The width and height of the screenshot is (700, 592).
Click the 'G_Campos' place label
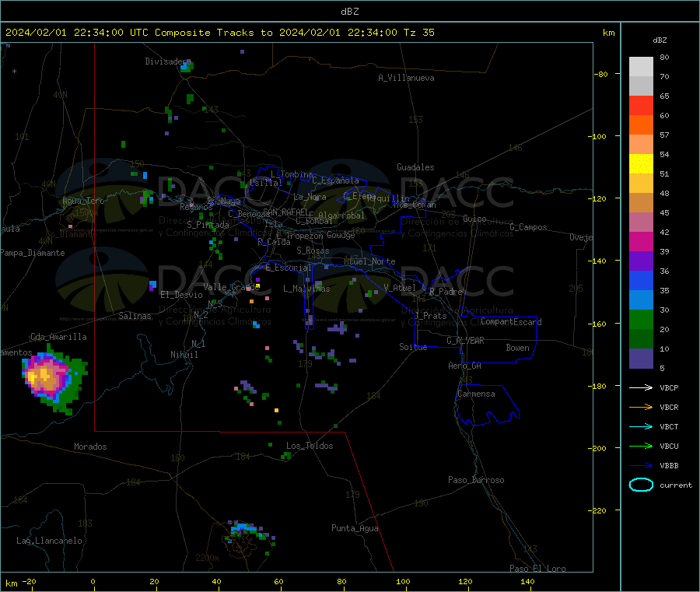[528, 228]
